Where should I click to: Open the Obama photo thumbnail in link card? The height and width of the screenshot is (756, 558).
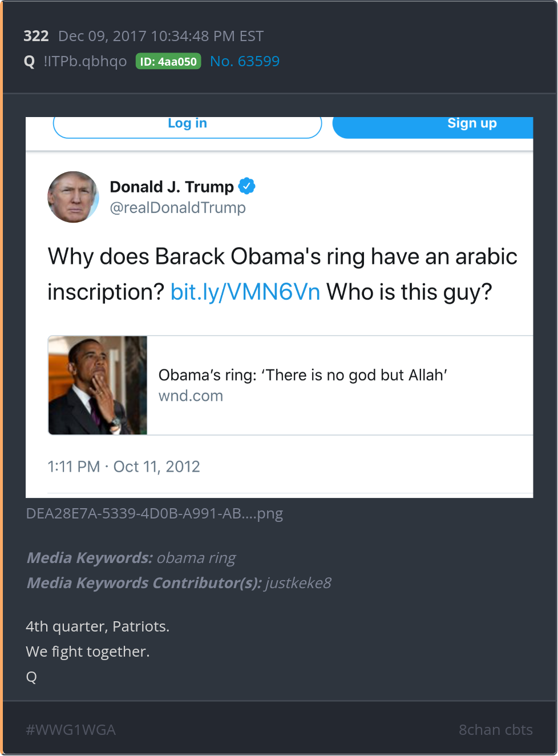98,385
